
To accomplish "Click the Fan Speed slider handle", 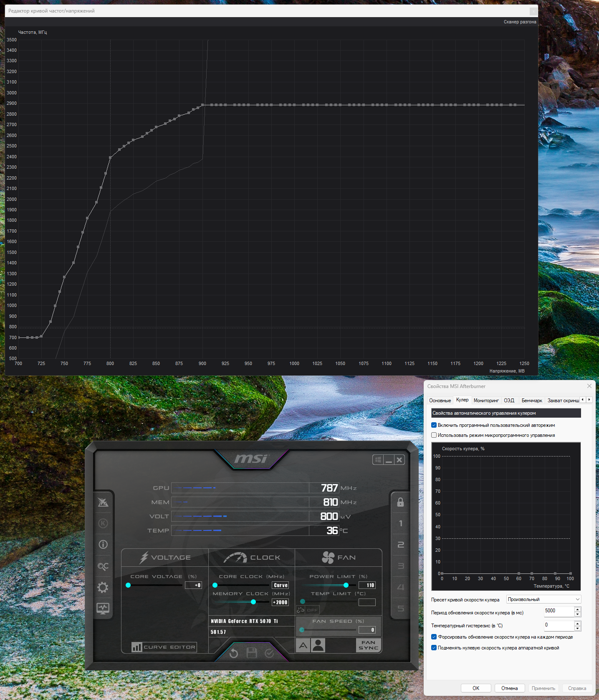I will coord(302,630).
